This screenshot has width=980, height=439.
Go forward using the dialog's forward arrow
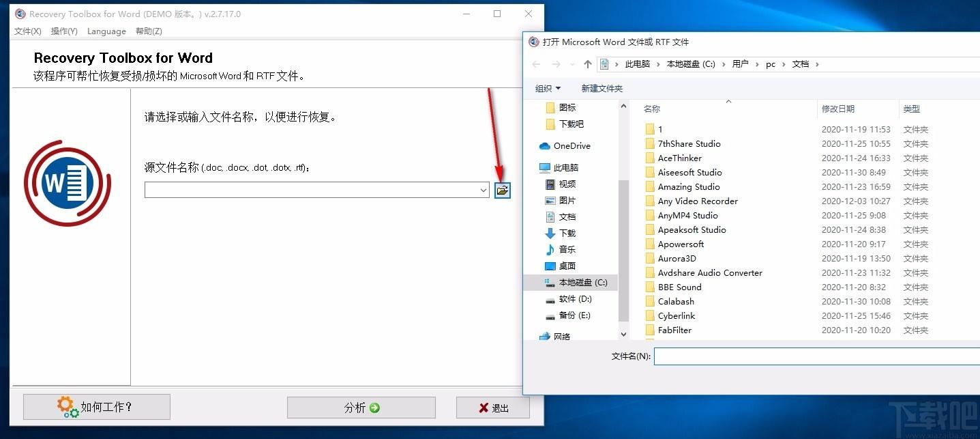(x=556, y=64)
